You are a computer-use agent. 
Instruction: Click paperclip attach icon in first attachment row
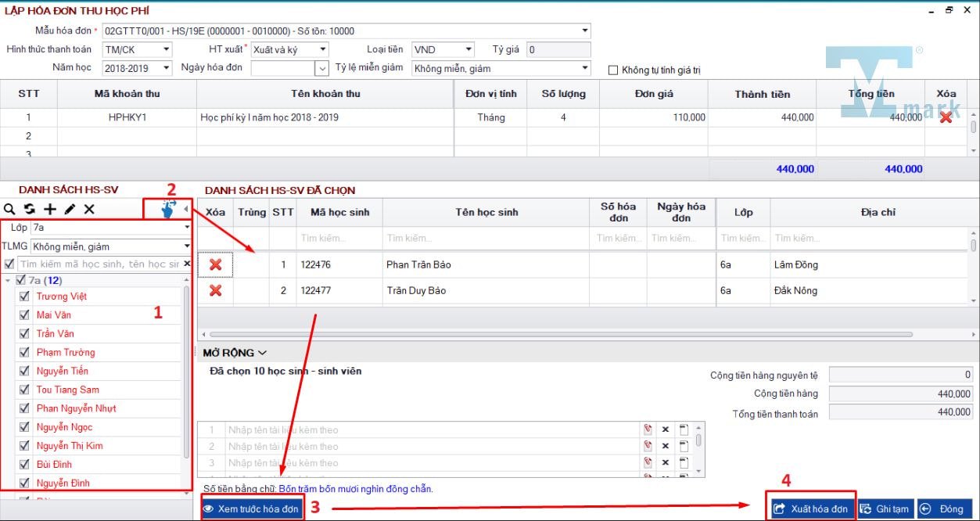click(x=648, y=429)
